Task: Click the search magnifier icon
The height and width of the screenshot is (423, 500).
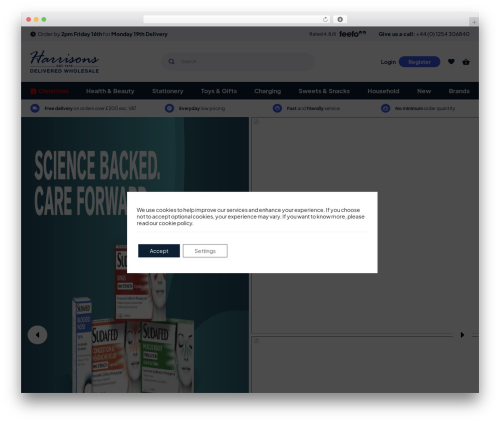Action: (171, 61)
